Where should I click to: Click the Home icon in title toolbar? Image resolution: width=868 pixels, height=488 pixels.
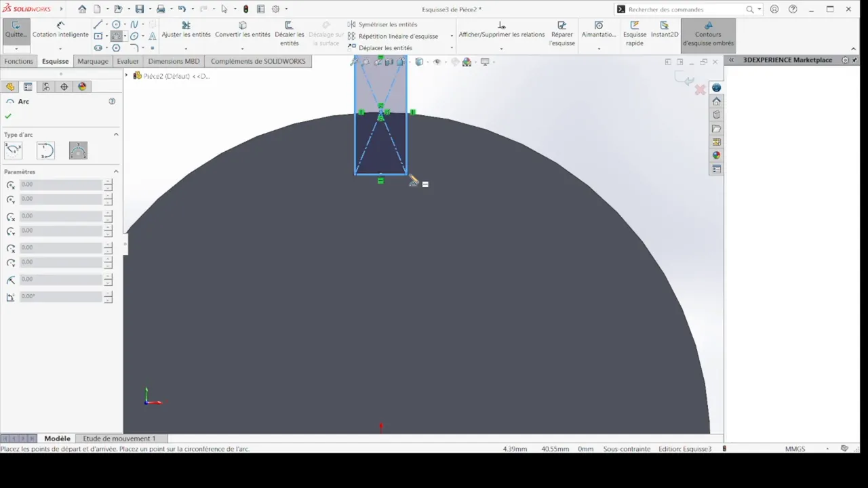(x=82, y=9)
